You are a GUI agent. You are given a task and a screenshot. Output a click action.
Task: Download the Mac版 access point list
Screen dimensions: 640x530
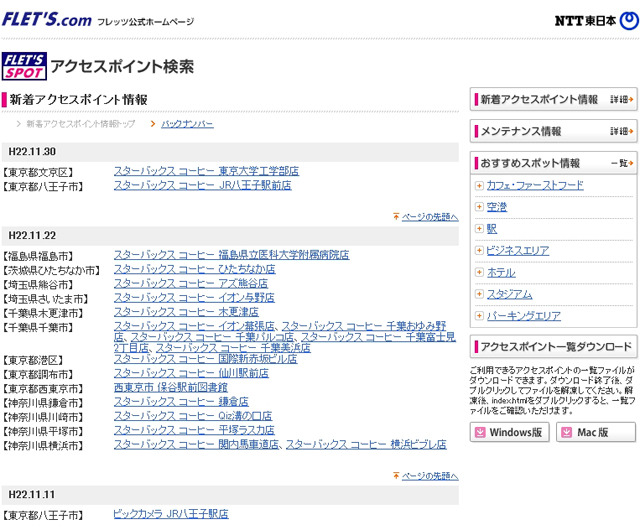point(596,432)
